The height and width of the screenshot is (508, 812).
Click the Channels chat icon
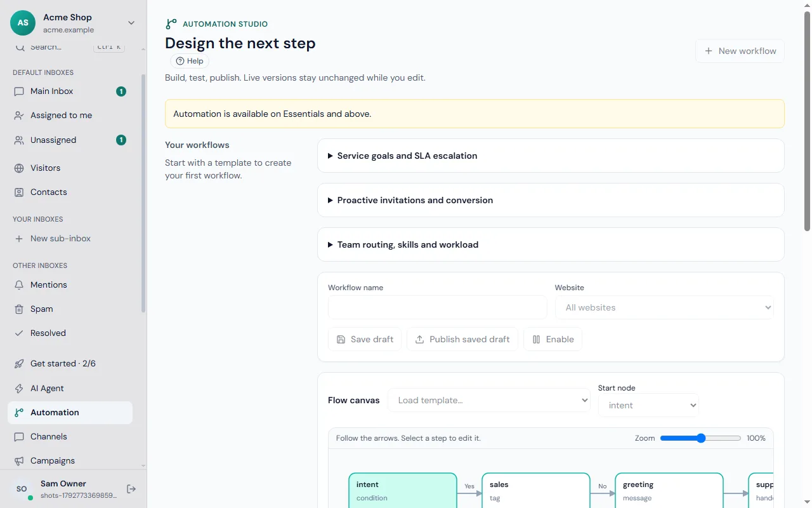[x=19, y=437]
